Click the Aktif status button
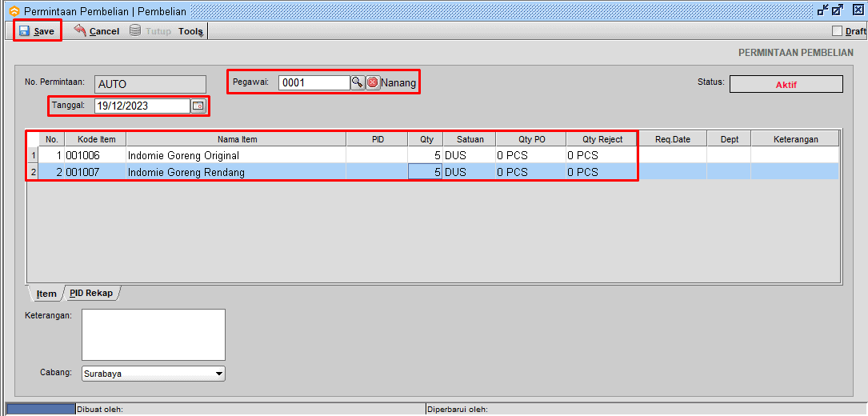 coord(786,84)
